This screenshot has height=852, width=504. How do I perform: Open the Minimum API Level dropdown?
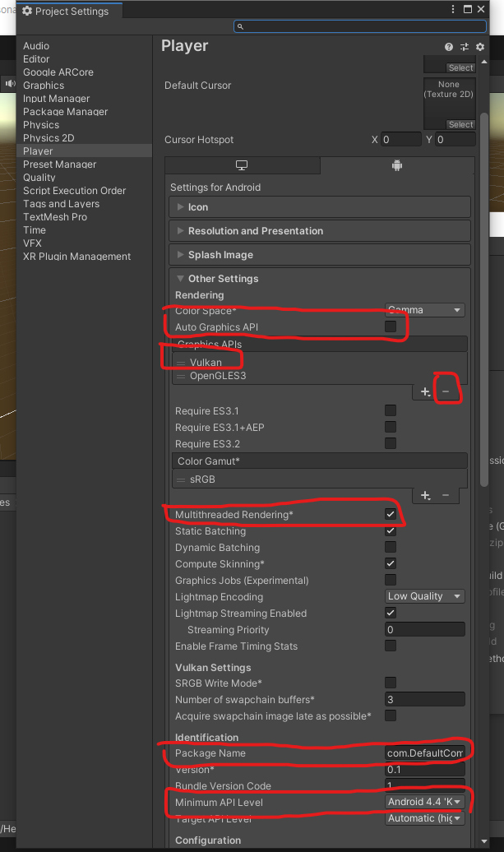click(x=425, y=802)
